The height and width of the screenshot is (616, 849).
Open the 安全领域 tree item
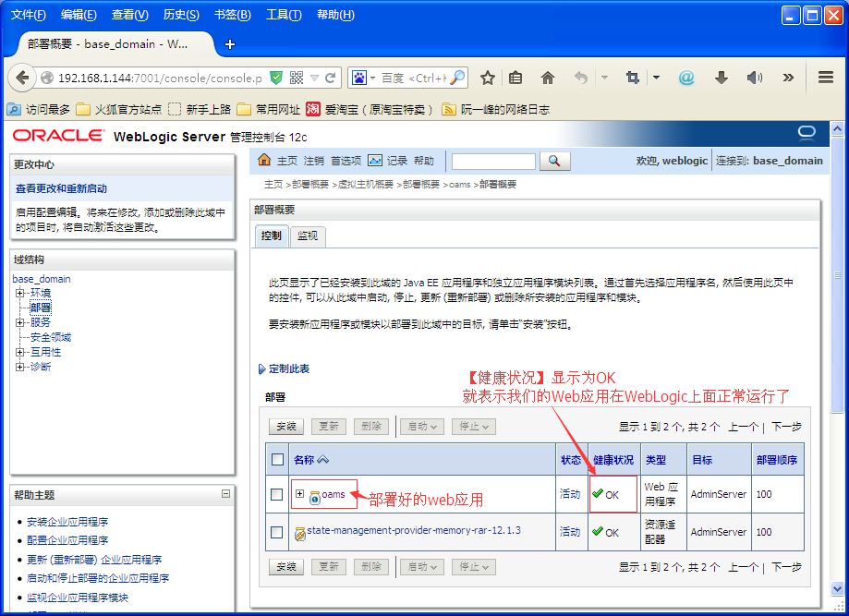[51, 337]
